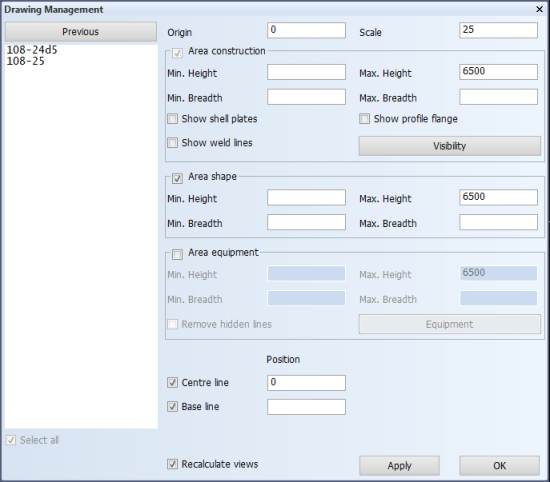This screenshot has height=482, width=550.
Task: Select drawing 108-25 in the list
Action: 26,61
